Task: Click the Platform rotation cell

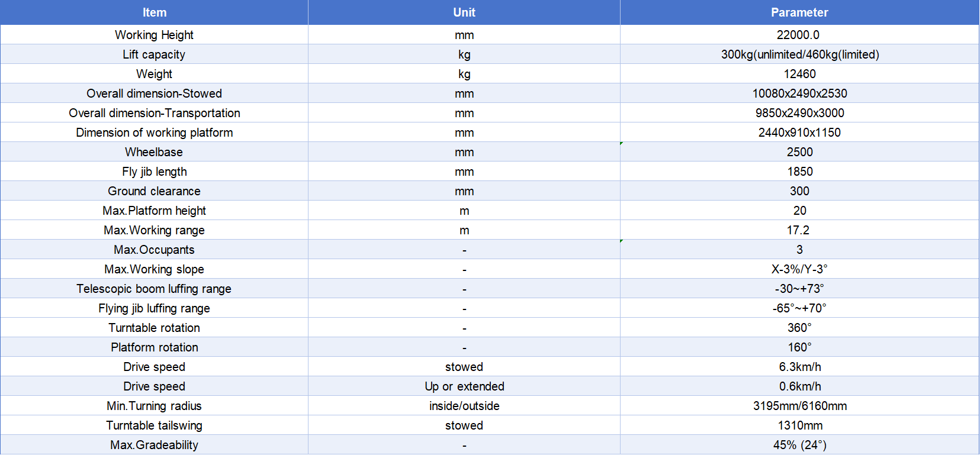Action: pyautogui.click(x=154, y=347)
